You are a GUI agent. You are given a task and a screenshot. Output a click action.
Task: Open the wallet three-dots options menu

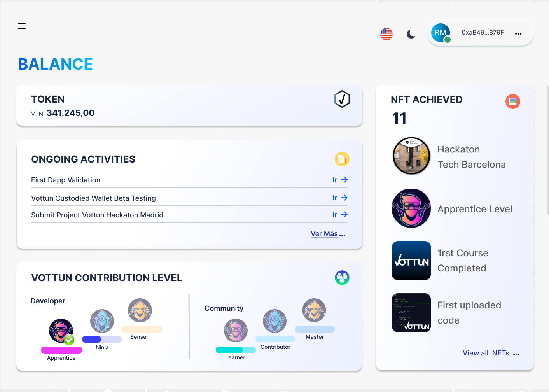(518, 34)
